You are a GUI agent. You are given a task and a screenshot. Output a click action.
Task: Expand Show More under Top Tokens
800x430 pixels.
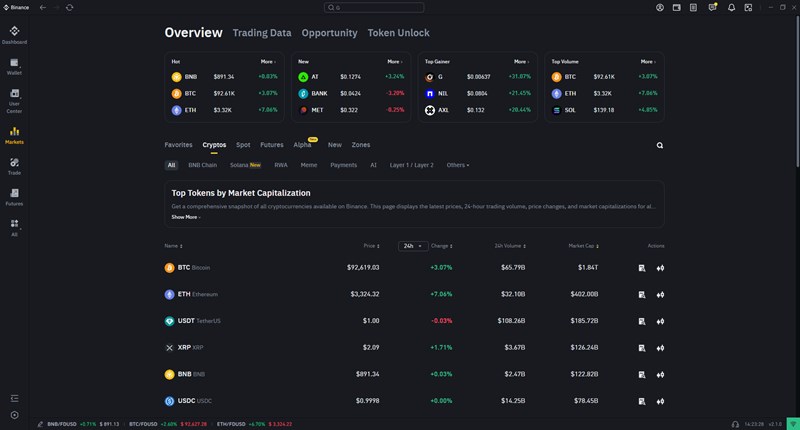(186, 216)
